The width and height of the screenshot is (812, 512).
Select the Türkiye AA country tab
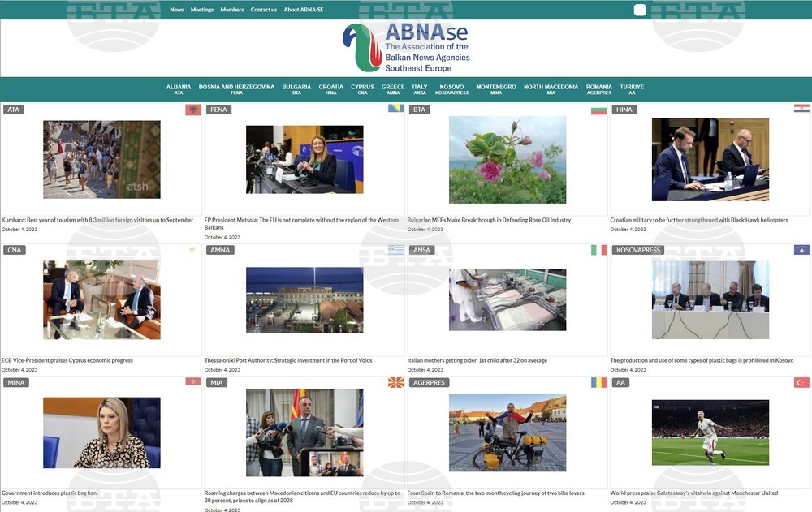click(632, 89)
